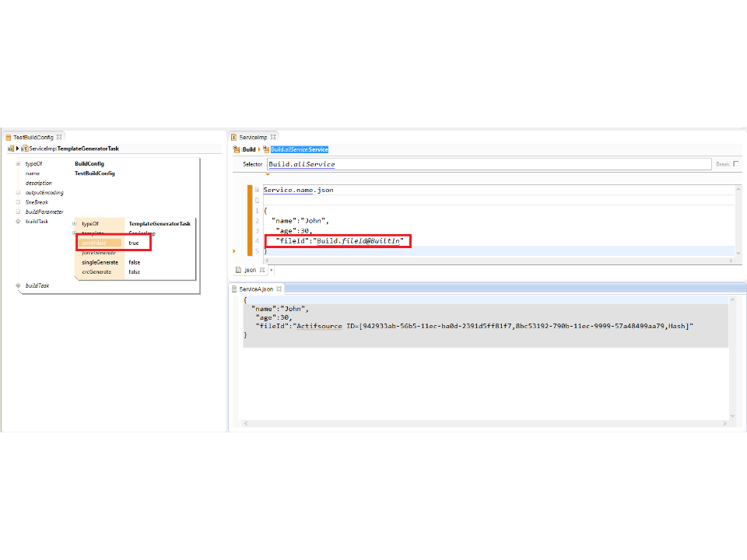747x560 pixels.
Task: Click the Build package icon in breadcrumb
Action: (237, 149)
